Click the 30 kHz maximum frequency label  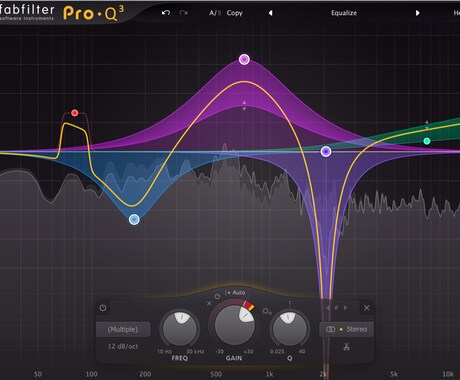195,351
